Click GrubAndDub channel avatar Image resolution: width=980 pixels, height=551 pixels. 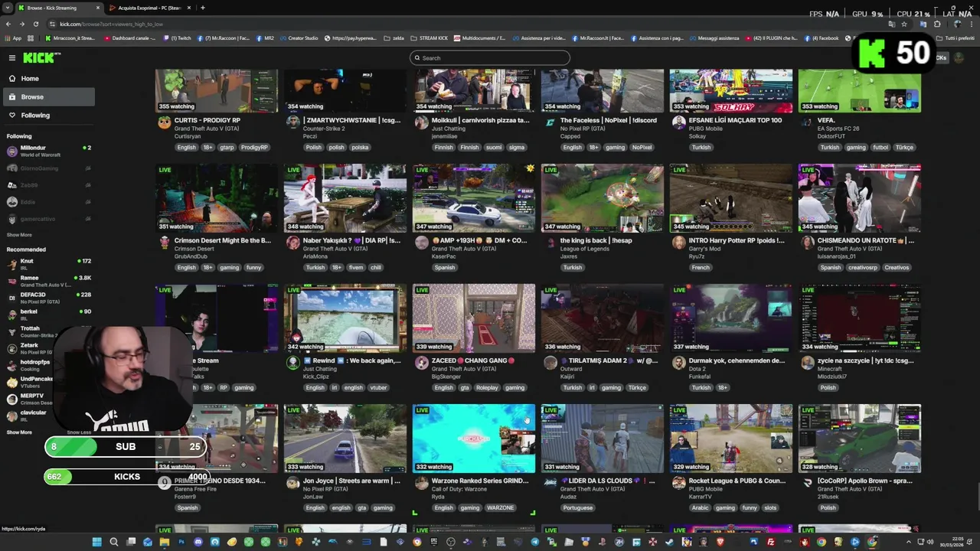point(164,243)
